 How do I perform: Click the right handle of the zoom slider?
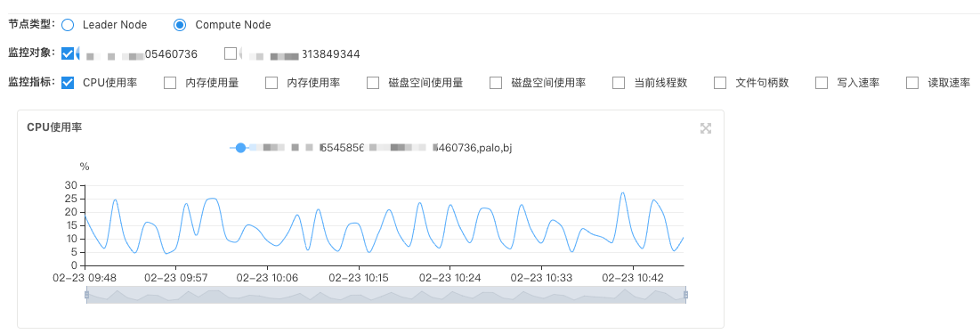(x=685, y=295)
